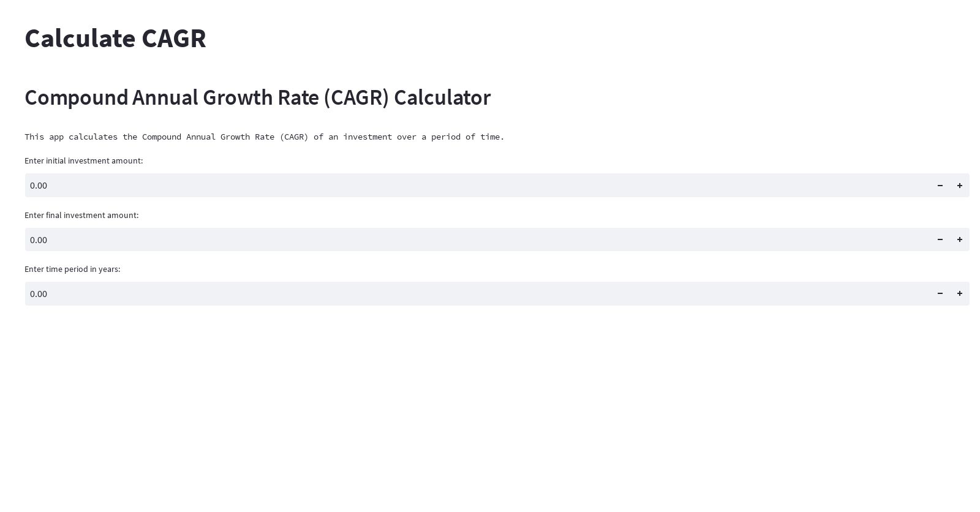
Task: Click the plus stepper for final investment amount
Action: [960, 239]
